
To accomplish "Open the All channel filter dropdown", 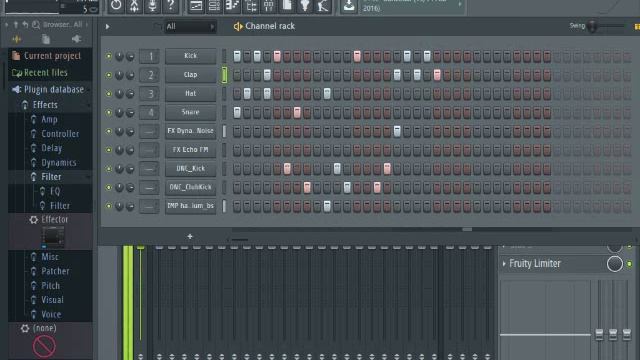I will click(x=190, y=27).
